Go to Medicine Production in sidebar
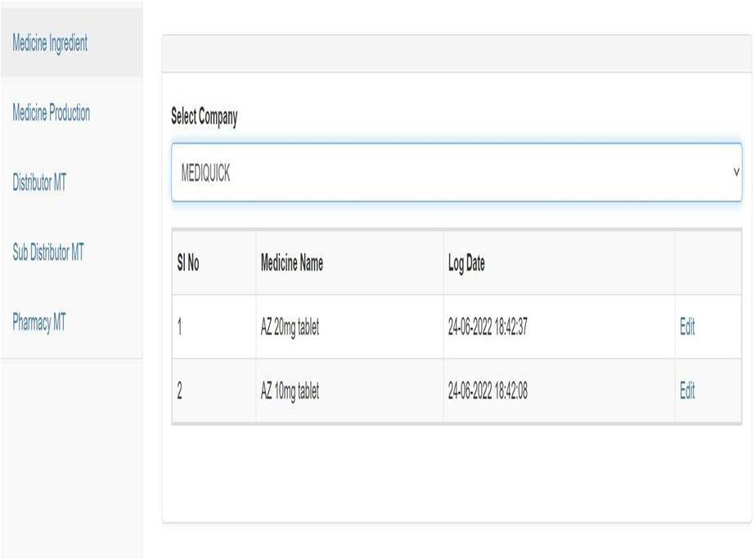 [51, 113]
